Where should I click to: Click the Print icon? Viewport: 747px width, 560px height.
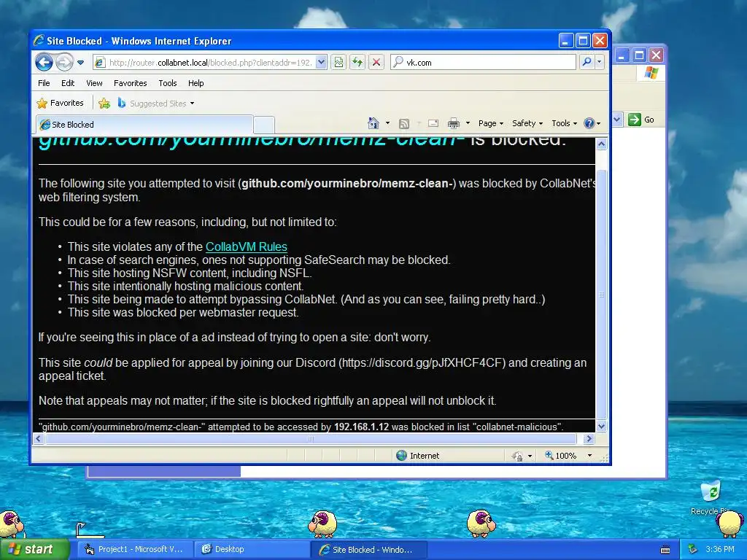click(x=454, y=123)
